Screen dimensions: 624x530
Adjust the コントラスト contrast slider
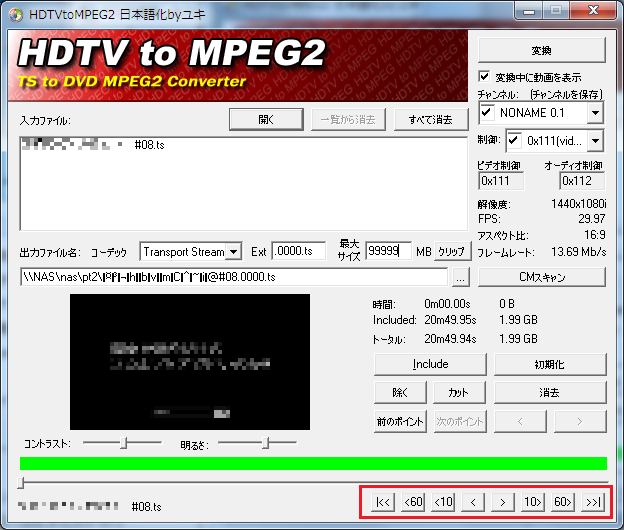pyautogui.click(x=122, y=441)
